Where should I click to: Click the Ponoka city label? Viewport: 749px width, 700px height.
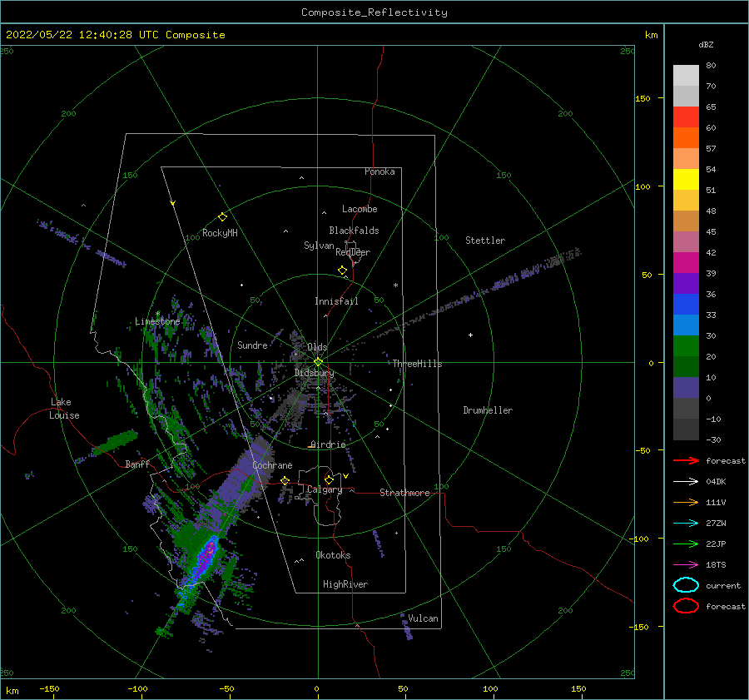tap(379, 171)
